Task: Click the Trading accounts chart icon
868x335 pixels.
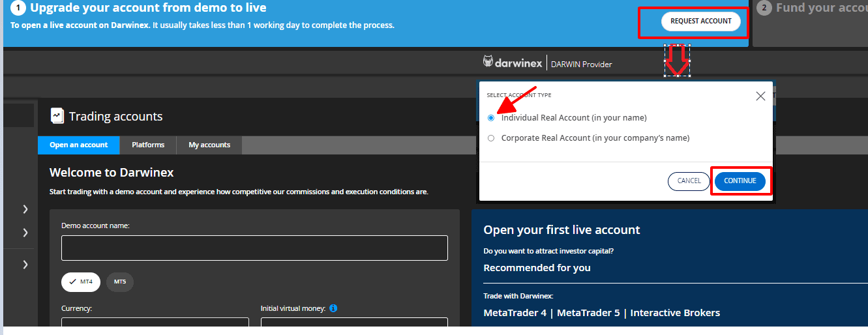Action: (x=57, y=115)
